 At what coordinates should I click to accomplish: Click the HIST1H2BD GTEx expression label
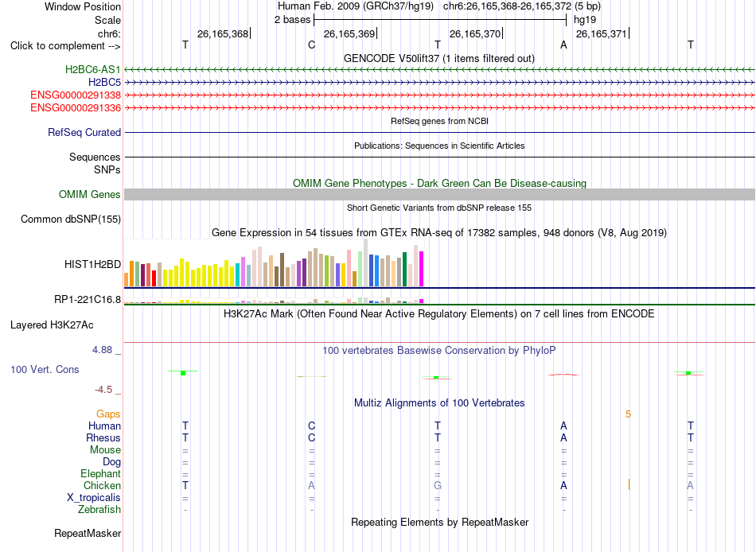point(92,264)
